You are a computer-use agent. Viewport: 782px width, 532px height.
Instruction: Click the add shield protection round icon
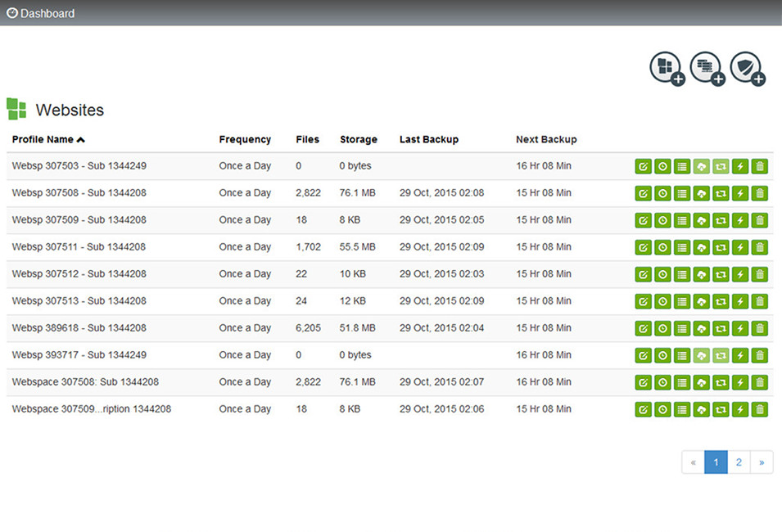pyautogui.click(x=747, y=68)
